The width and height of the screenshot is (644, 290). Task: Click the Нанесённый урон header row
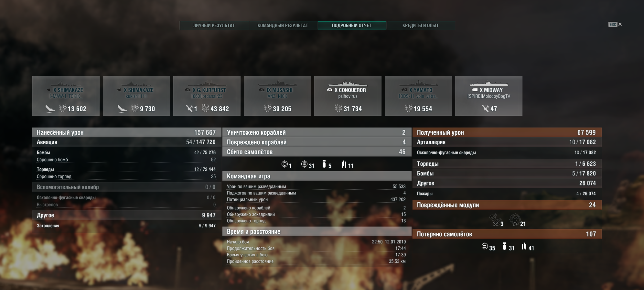[x=127, y=132]
